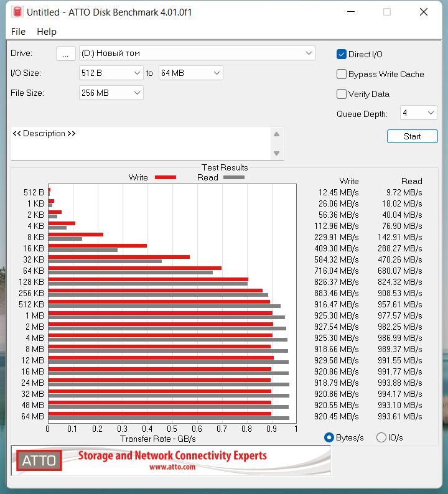Click the Transfer Rate - GB/s axis label
Screen dimensions: 448x494
click(x=158, y=439)
